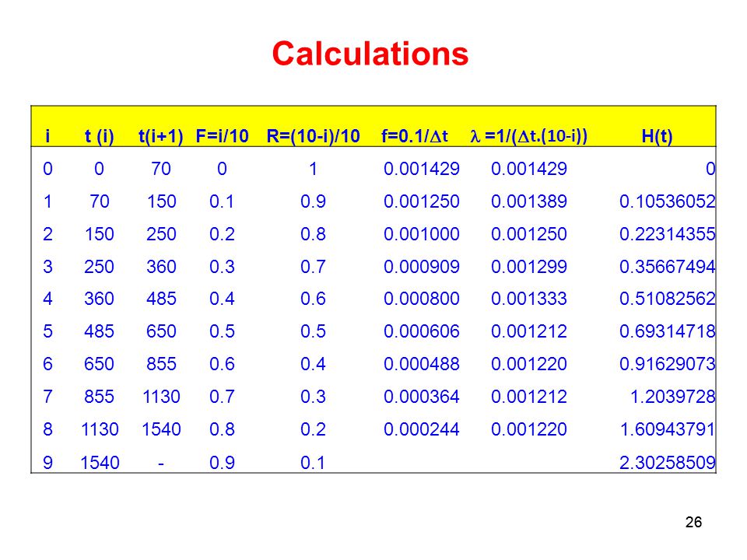Screen dimensions: 747x560
Task: Select H(t) value '1.2039728'
Action: point(672,396)
